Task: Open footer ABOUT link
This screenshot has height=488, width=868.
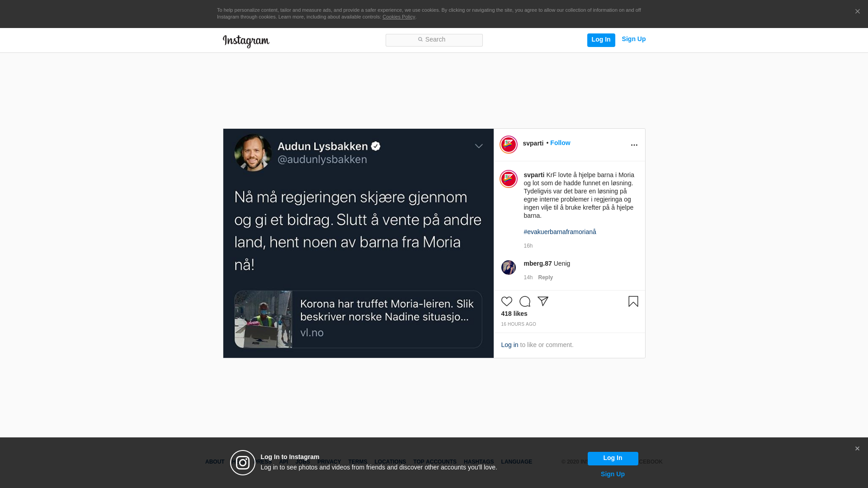Action: 215,462
